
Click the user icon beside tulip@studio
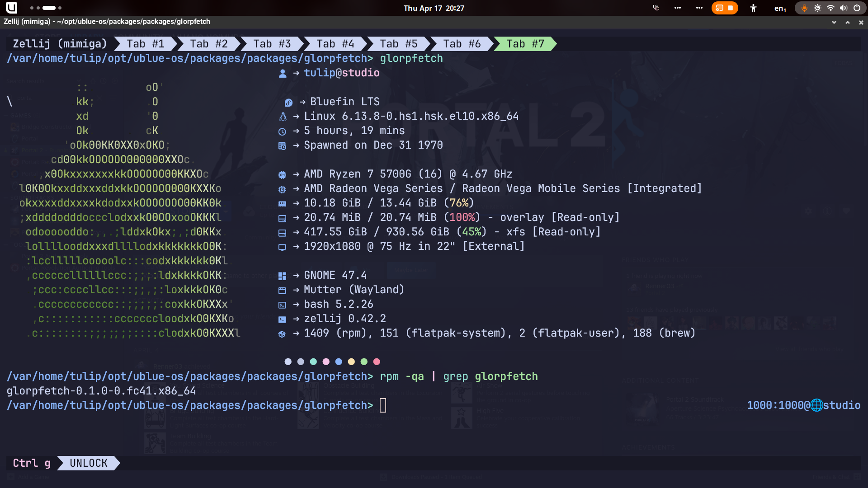283,73
